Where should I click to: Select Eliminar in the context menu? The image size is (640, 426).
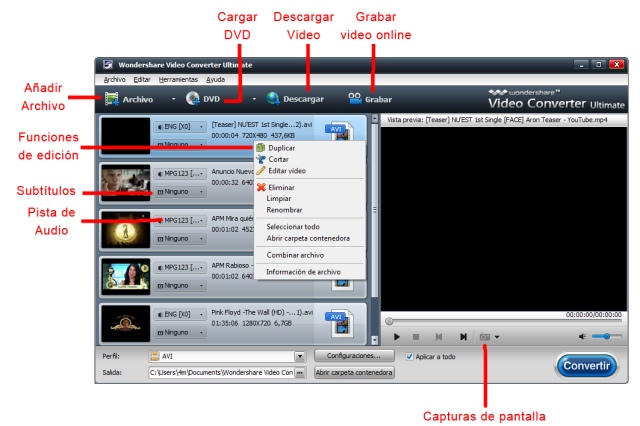[x=309, y=187]
